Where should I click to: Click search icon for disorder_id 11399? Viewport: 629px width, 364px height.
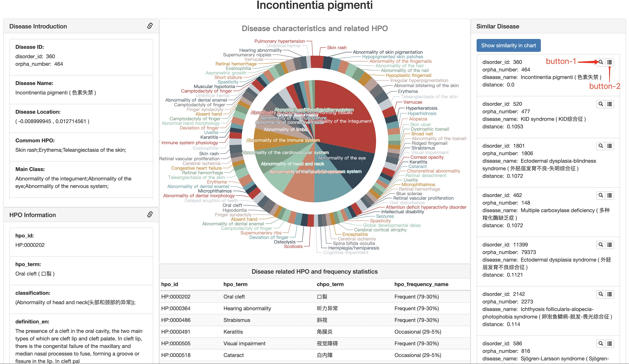click(x=601, y=245)
